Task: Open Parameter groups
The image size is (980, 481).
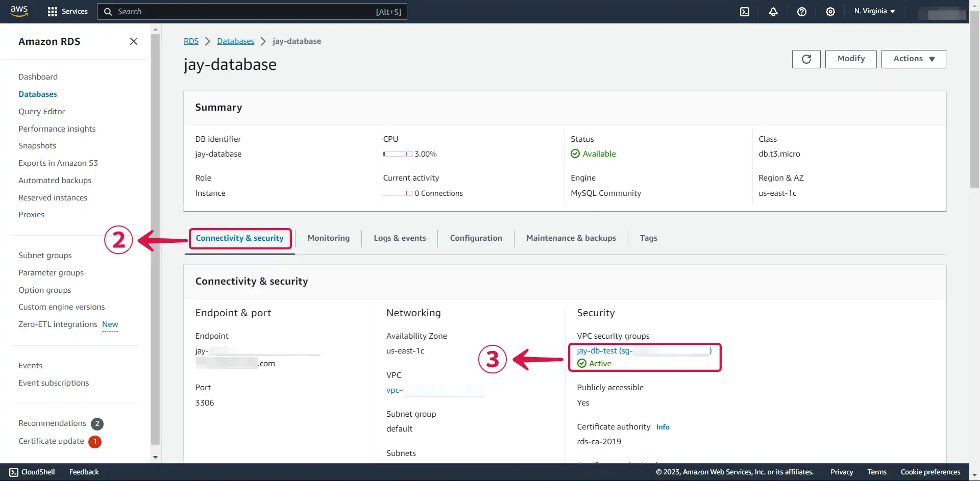Action: pyautogui.click(x=51, y=273)
